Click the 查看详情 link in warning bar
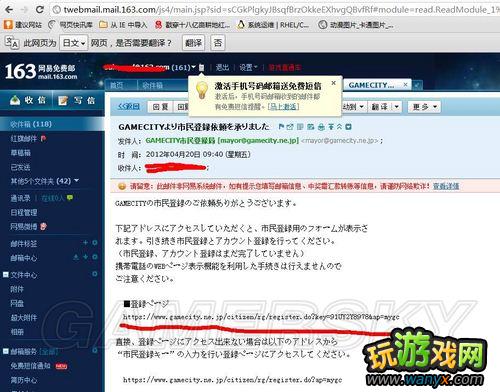This screenshot has width=500, height=392. click(446, 186)
